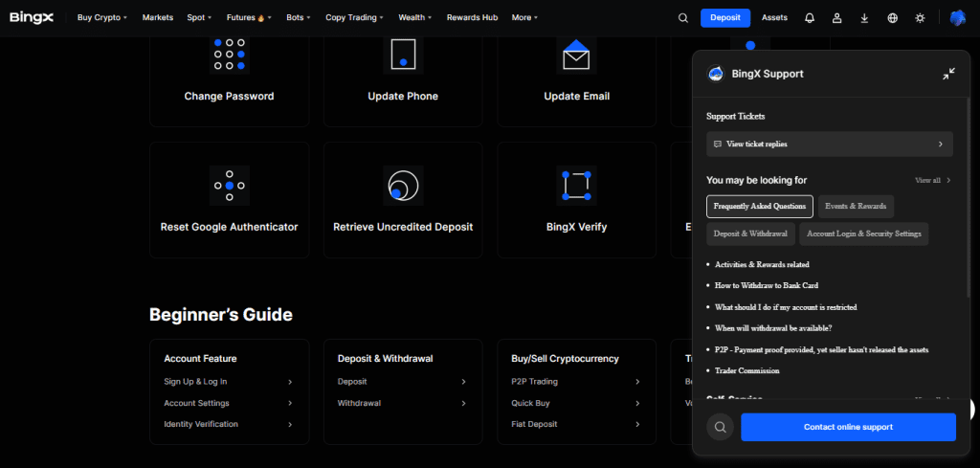Open the Copy Trading dropdown
The height and width of the screenshot is (468, 980).
[x=354, y=17]
